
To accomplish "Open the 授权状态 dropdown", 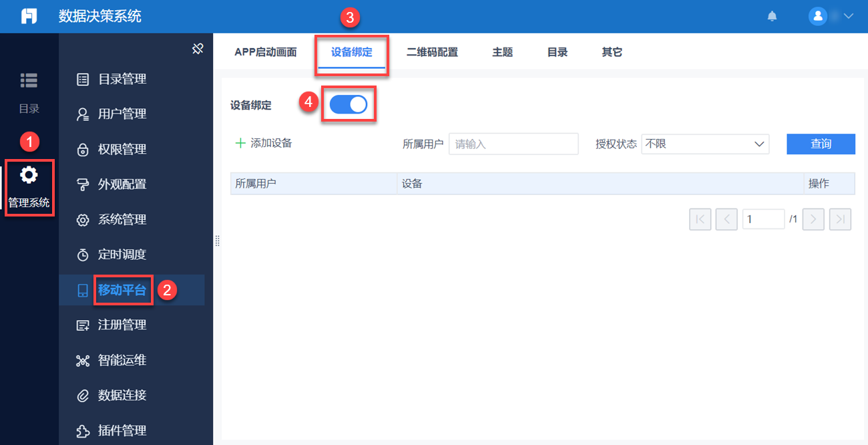I will pyautogui.click(x=705, y=144).
